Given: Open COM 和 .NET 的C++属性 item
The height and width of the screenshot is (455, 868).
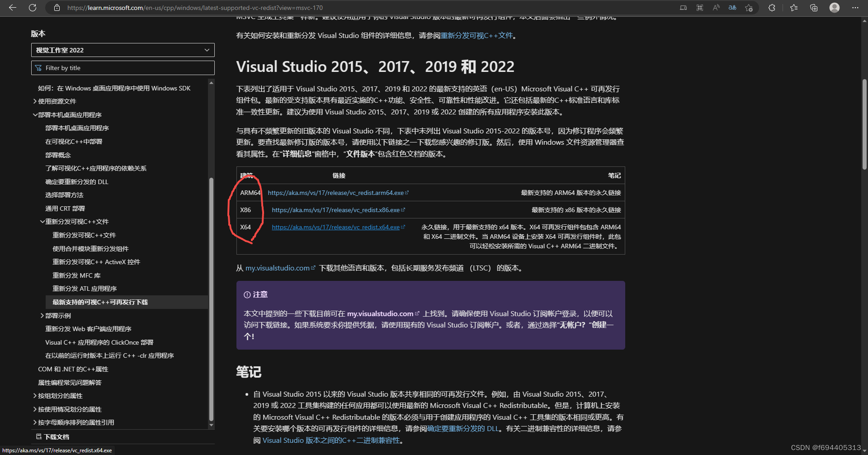Looking at the screenshot, I should point(73,369).
